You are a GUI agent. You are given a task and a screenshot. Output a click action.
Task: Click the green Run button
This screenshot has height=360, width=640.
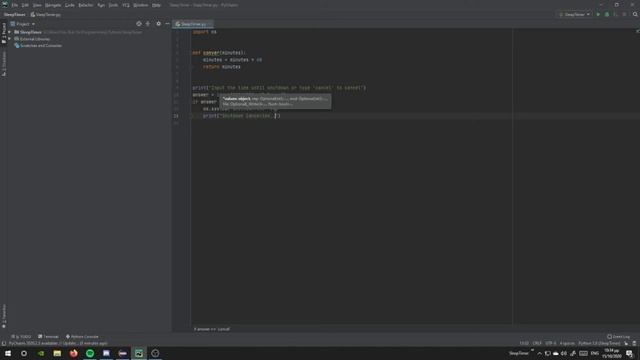tap(598, 15)
